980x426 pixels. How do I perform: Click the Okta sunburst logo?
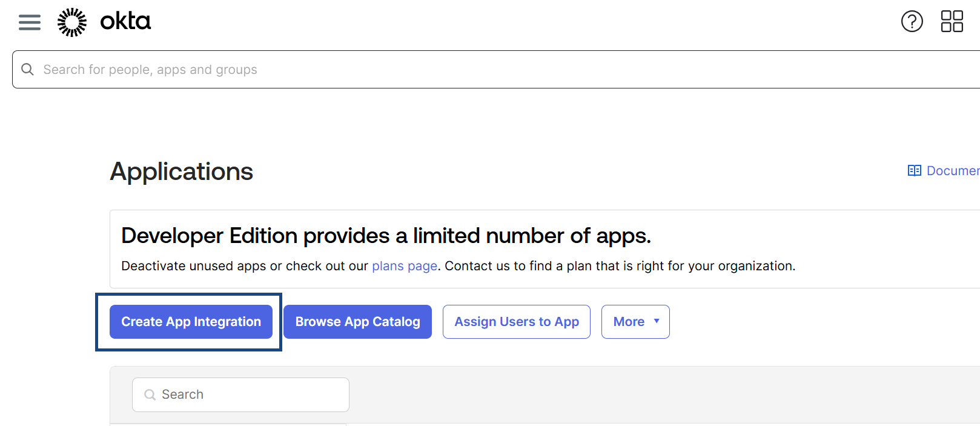(72, 22)
